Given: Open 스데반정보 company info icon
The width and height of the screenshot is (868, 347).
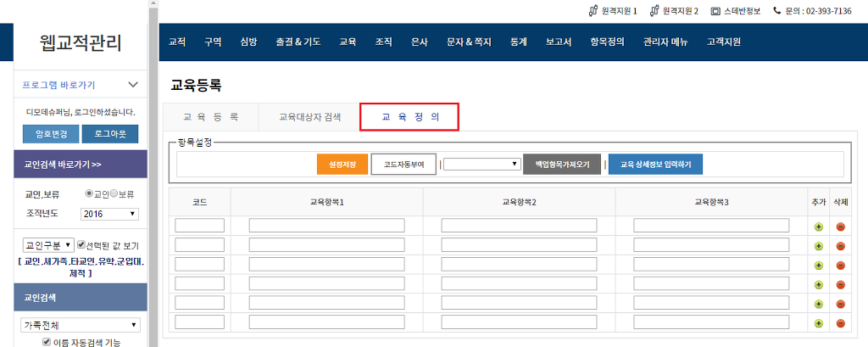Looking at the screenshot, I should click(715, 10).
